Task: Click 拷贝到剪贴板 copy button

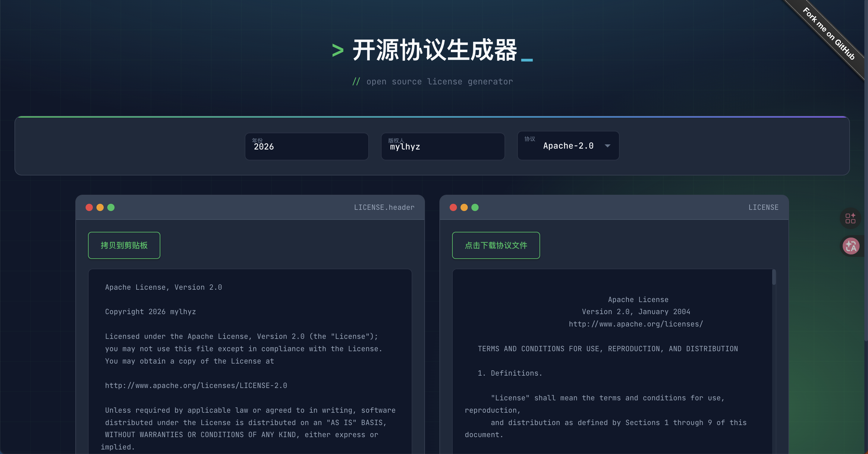Action: click(124, 245)
